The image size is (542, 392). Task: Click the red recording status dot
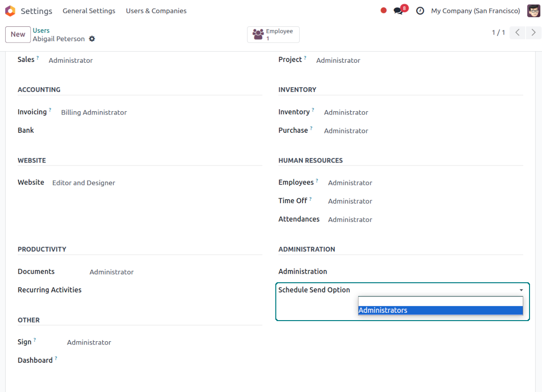pyautogui.click(x=383, y=11)
